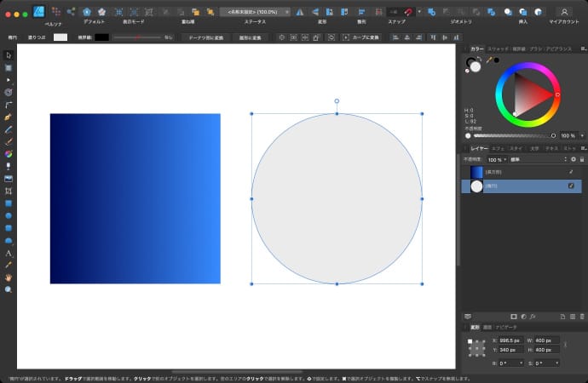This screenshot has width=588, height=383.
Task: Click the Designer persona icon
Action: pyautogui.click(x=38, y=12)
